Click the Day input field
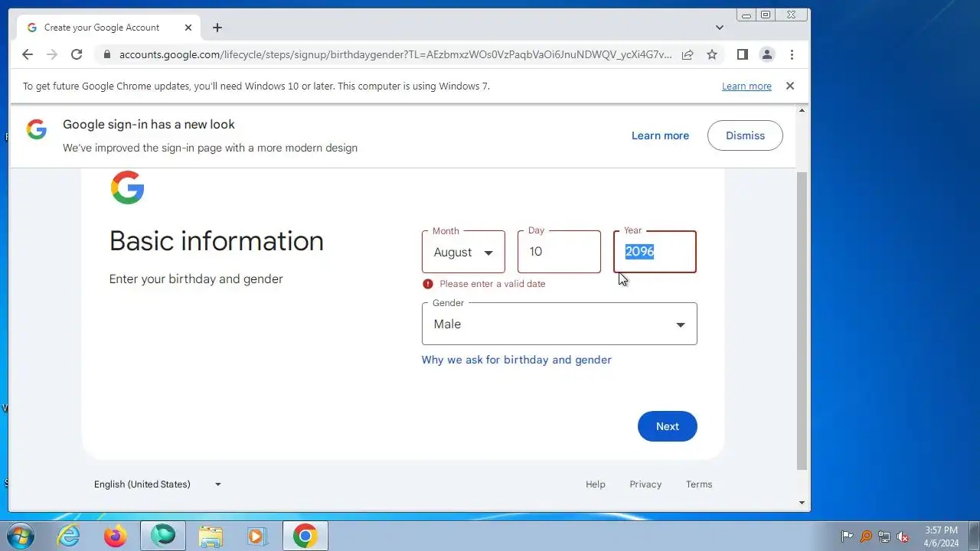 coord(559,252)
